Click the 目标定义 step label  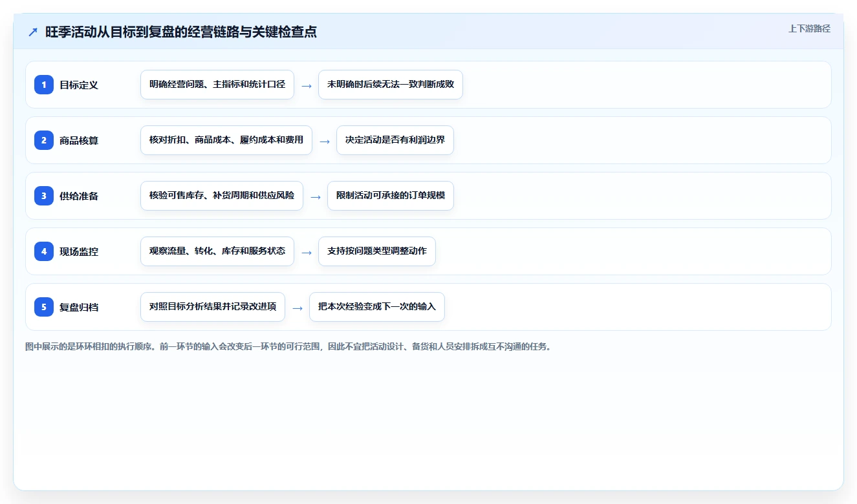[79, 85]
